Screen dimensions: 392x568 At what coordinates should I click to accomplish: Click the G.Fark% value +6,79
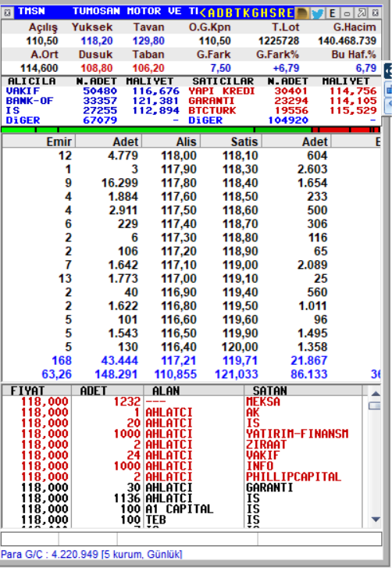[x=286, y=68]
